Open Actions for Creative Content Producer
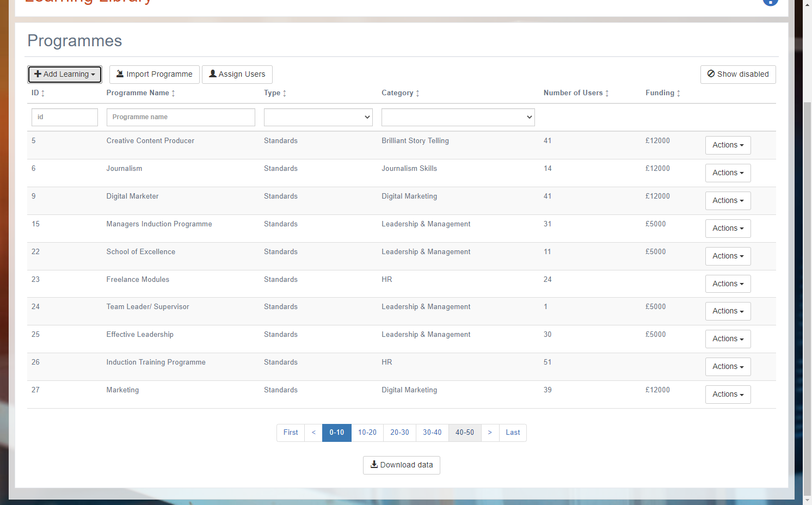This screenshot has height=505, width=812. (x=728, y=145)
